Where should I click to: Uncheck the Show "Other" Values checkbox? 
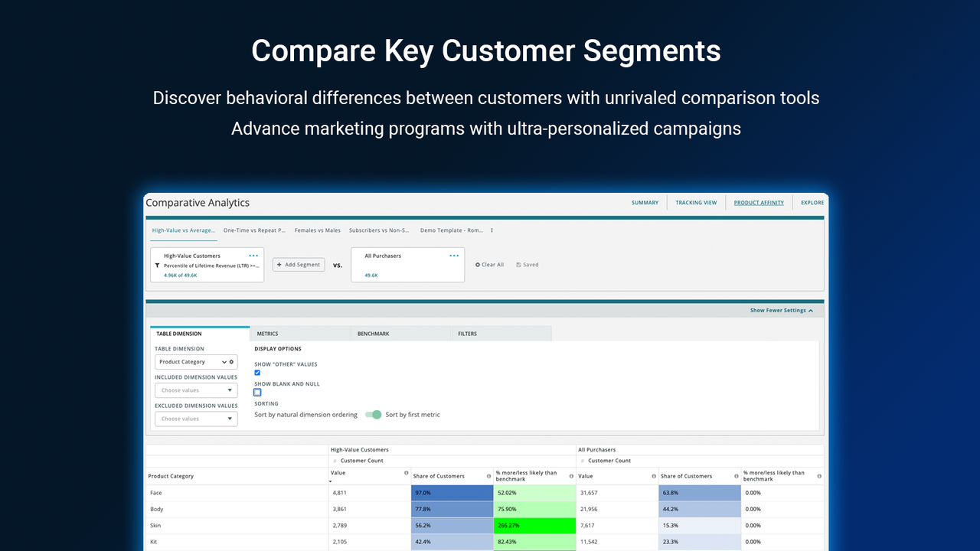(x=257, y=373)
